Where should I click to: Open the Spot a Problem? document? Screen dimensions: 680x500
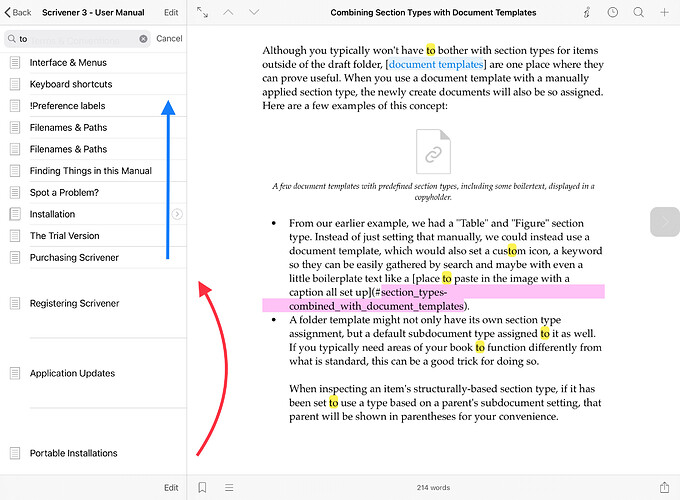(93, 193)
